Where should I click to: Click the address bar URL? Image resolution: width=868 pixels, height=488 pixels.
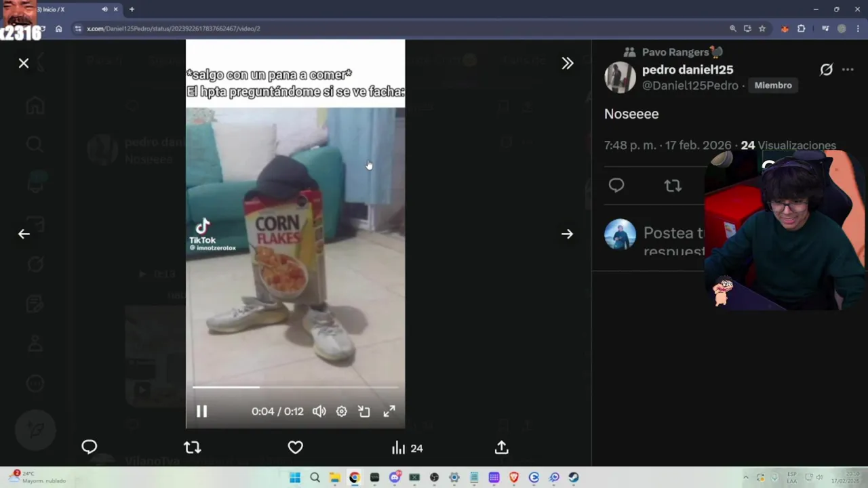(x=174, y=28)
